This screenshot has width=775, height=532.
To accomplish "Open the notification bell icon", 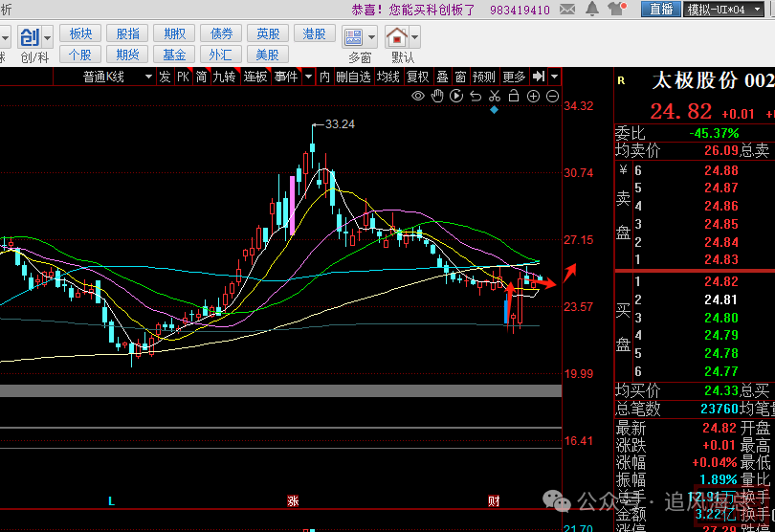I will (x=592, y=9).
